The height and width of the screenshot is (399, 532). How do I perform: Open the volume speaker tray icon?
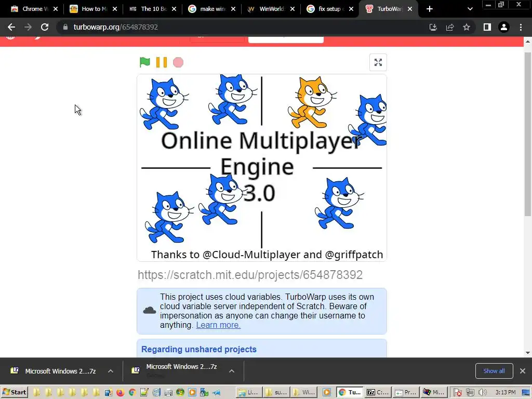tap(482, 393)
